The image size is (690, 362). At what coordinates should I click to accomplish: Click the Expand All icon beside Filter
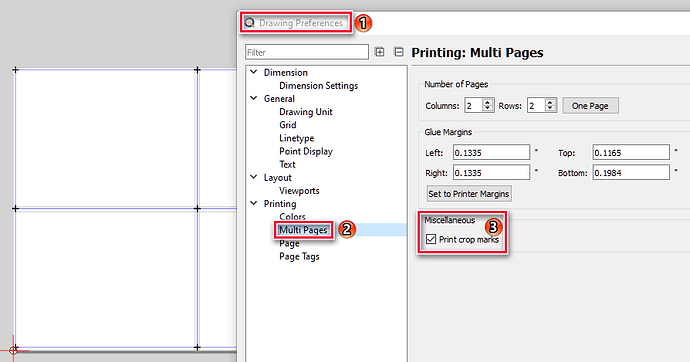[x=379, y=52]
